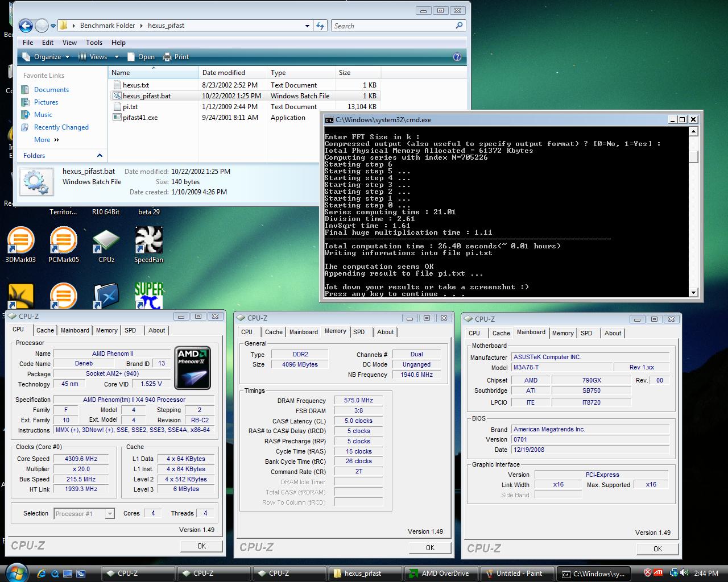Open the PCMark05 desktop shortcut
This screenshot has height=582, width=728.
point(63,244)
